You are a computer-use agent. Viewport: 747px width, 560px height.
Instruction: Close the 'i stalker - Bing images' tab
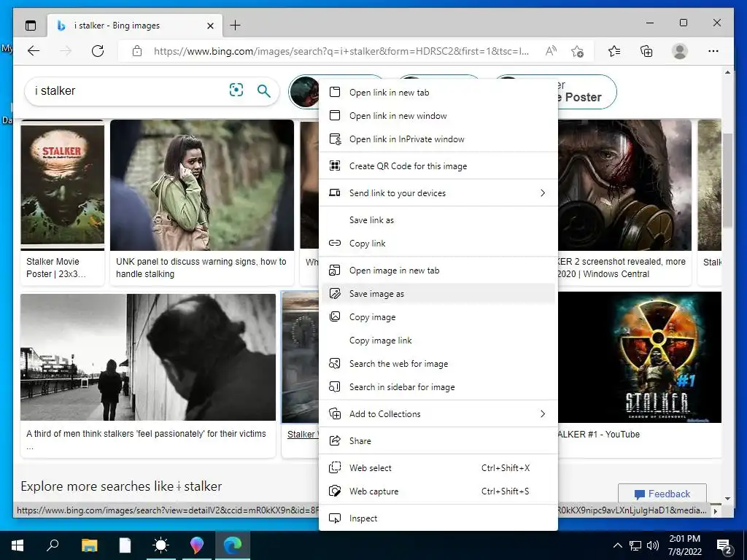210,26
